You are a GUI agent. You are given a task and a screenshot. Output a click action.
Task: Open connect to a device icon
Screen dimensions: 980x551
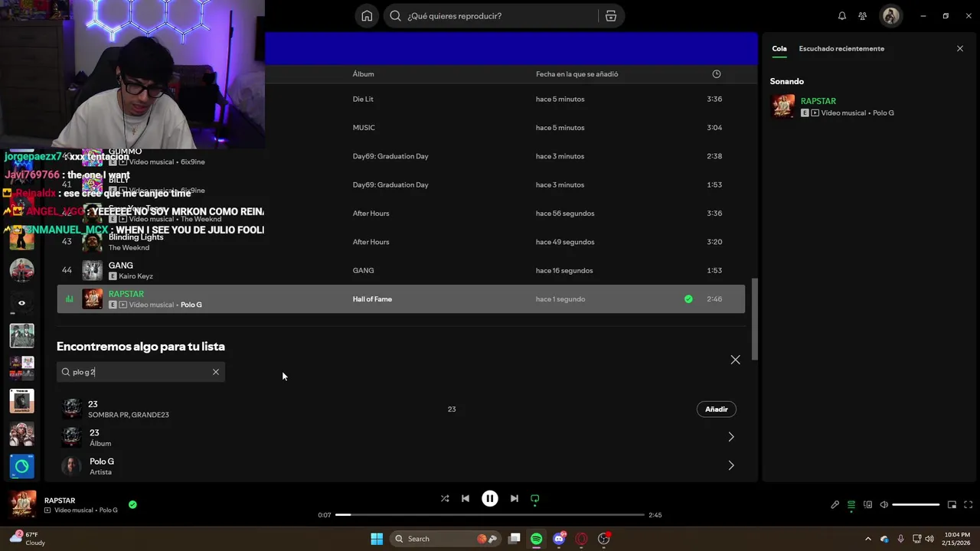click(867, 505)
